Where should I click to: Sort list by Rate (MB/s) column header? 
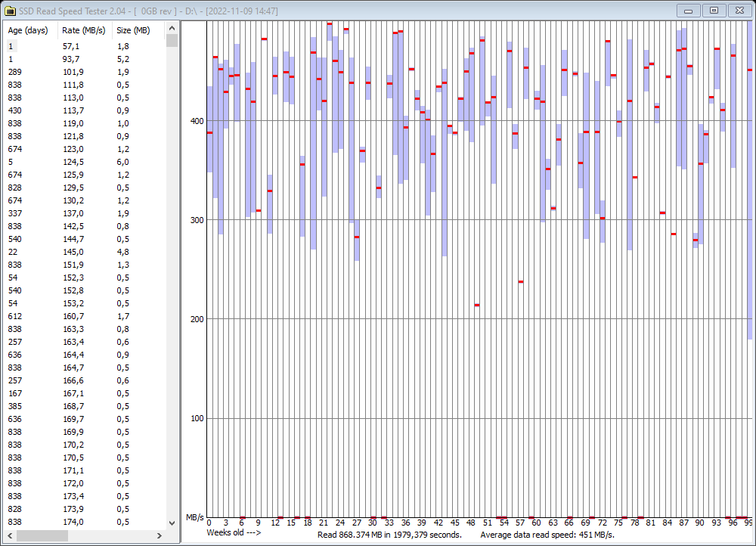coord(85,30)
